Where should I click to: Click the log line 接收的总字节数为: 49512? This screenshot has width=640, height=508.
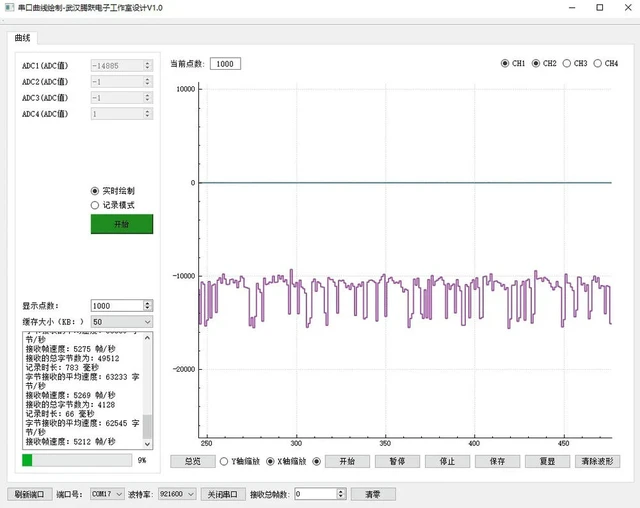pos(72,358)
